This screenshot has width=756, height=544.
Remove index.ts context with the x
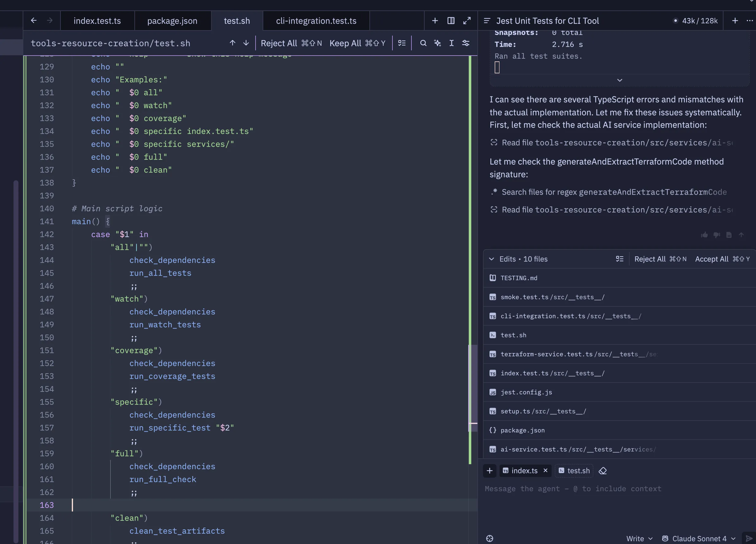point(545,470)
